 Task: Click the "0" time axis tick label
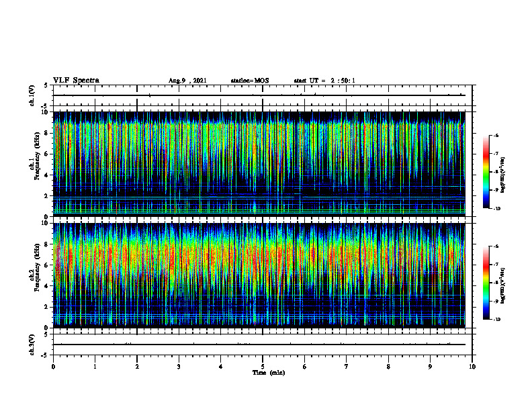tap(53, 367)
